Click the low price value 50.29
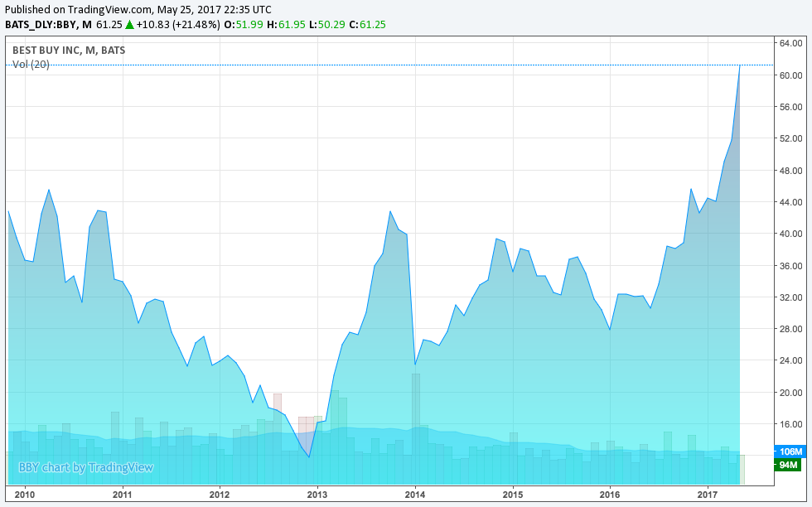 331,24
